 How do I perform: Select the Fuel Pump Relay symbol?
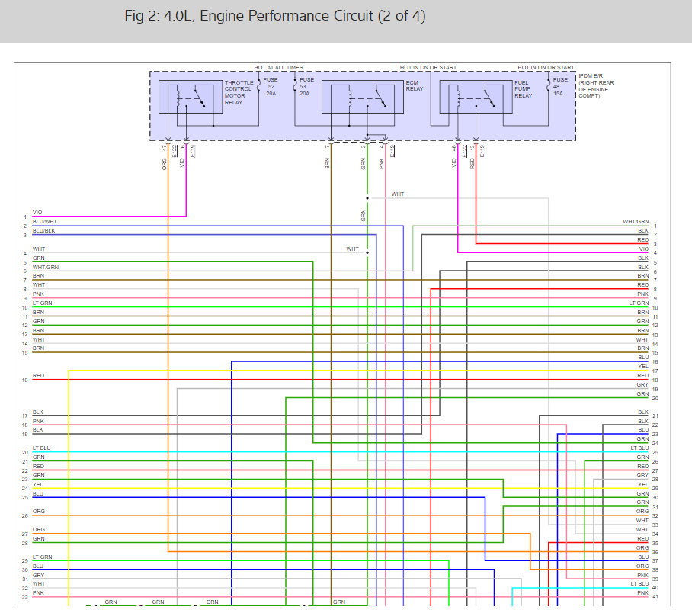[476, 97]
